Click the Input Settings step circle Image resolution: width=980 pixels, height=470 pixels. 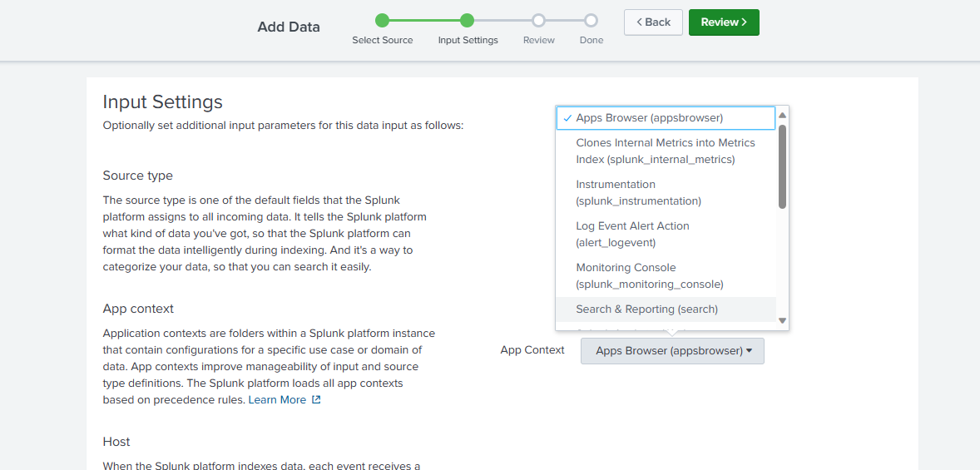[468, 21]
